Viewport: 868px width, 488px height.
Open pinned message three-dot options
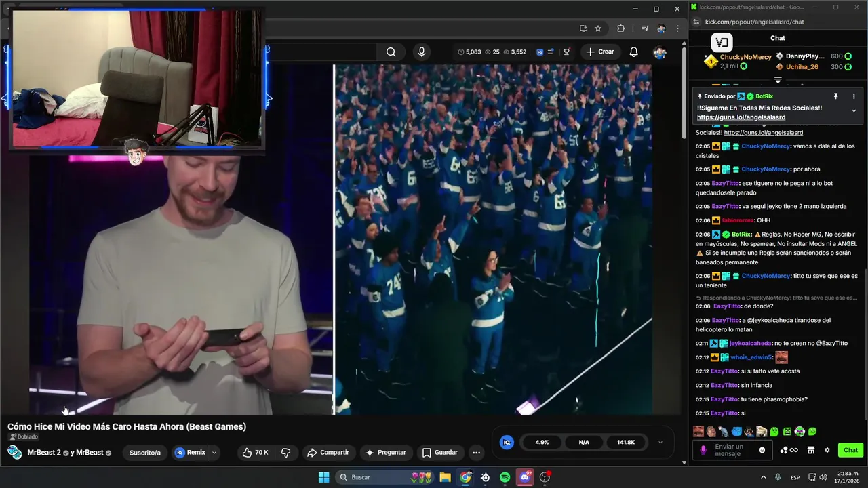854,96
